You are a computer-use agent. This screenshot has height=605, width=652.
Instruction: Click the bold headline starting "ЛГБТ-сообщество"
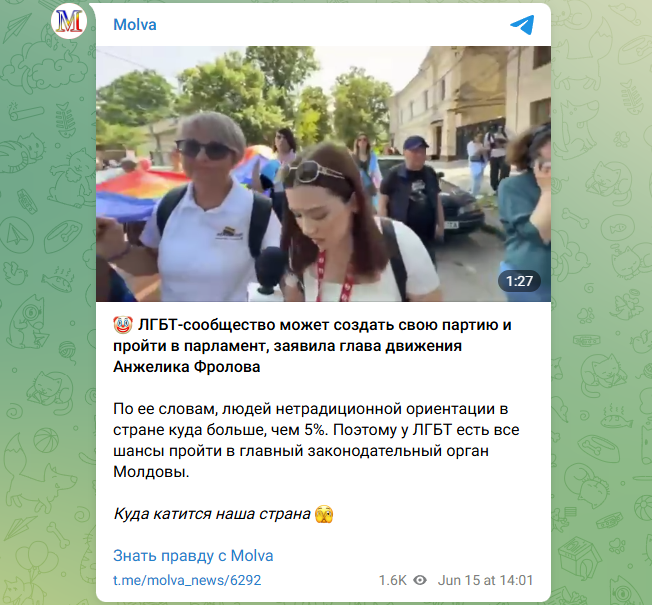(x=312, y=346)
